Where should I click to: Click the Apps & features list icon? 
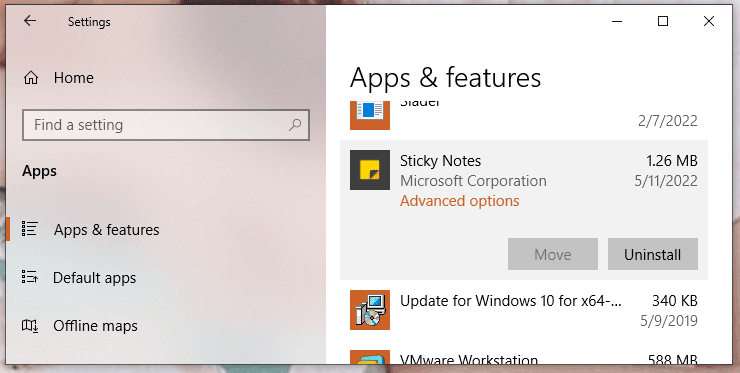point(30,229)
